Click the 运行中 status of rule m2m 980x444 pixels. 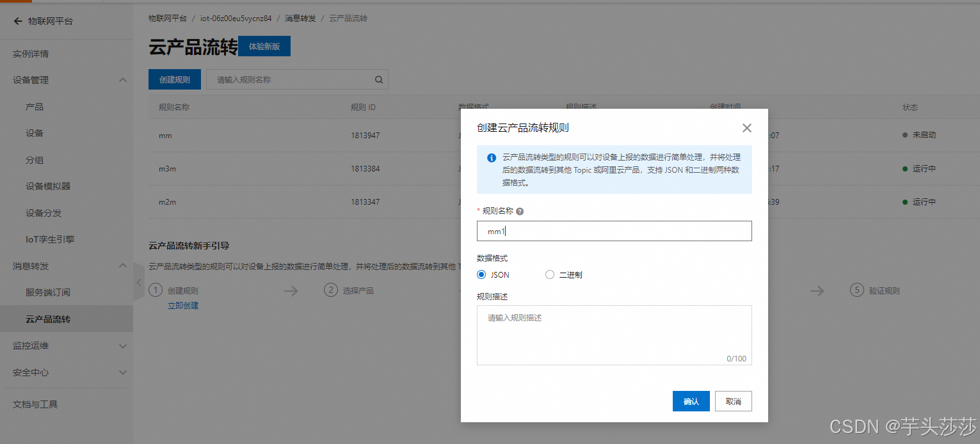pyautogui.click(x=919, y=202)
